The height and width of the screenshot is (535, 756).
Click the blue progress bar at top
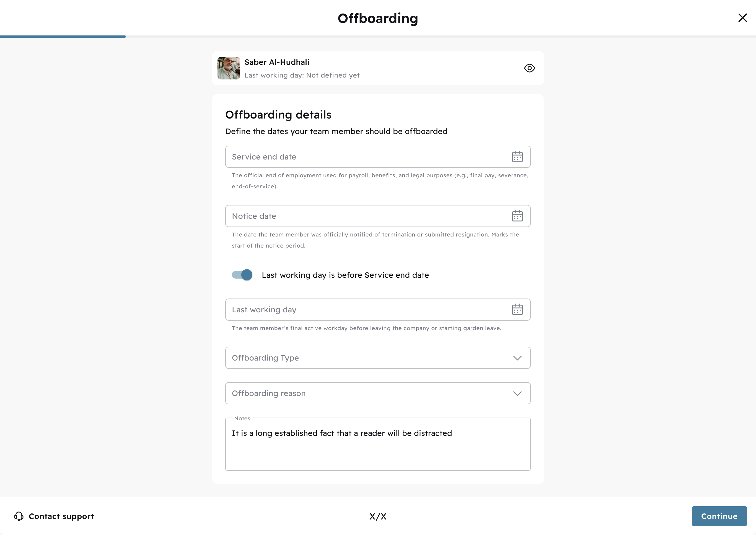coord(63,37)
